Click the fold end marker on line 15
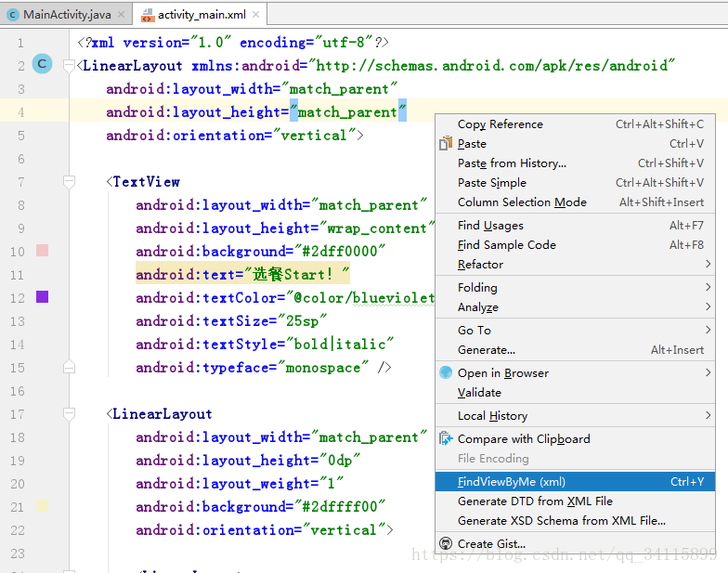The image size is (728, 573). pos(69,367)
